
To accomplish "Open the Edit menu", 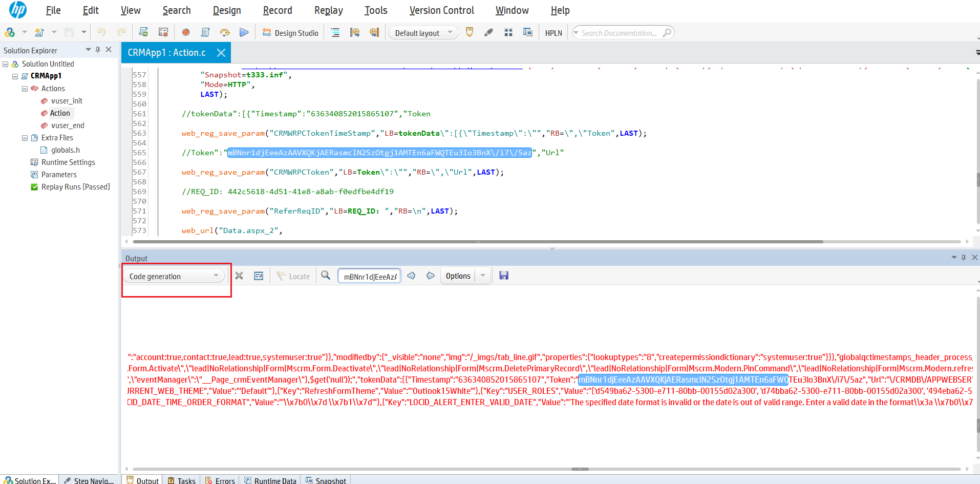I will tap(91, 10).
